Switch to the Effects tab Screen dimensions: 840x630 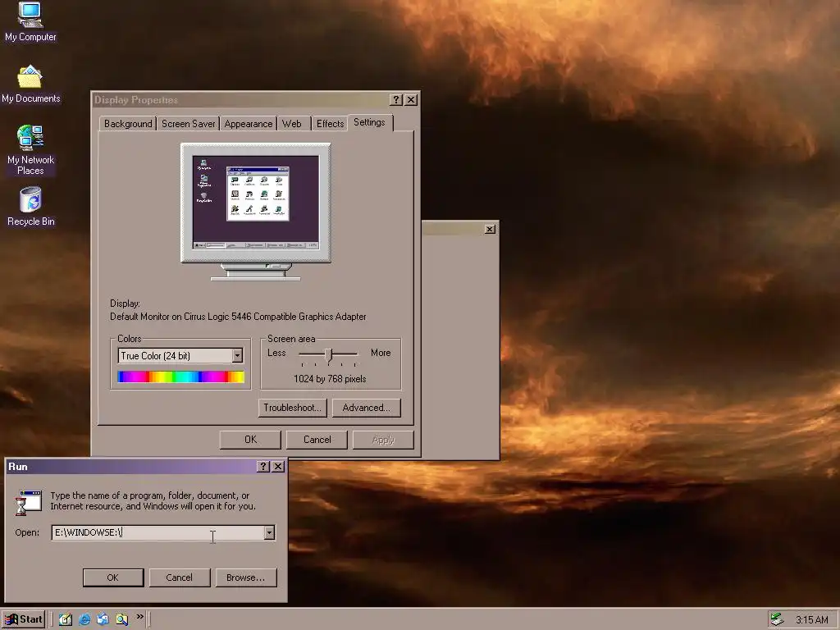pos(330,124)
